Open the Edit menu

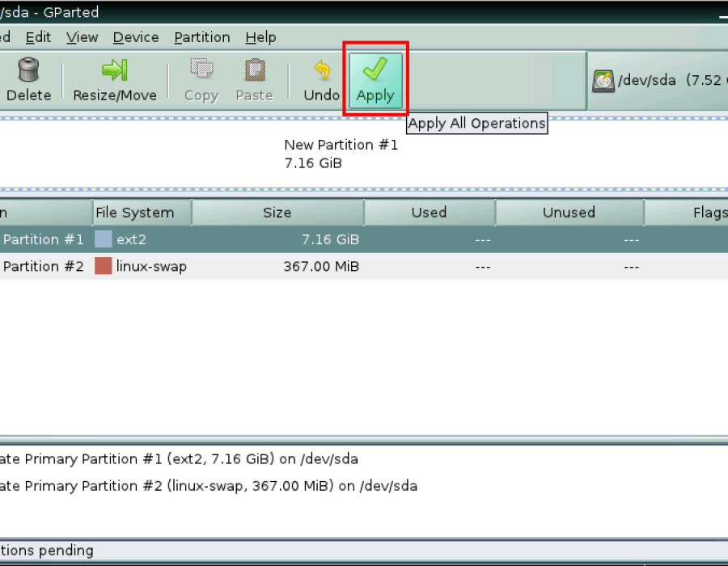38,37
